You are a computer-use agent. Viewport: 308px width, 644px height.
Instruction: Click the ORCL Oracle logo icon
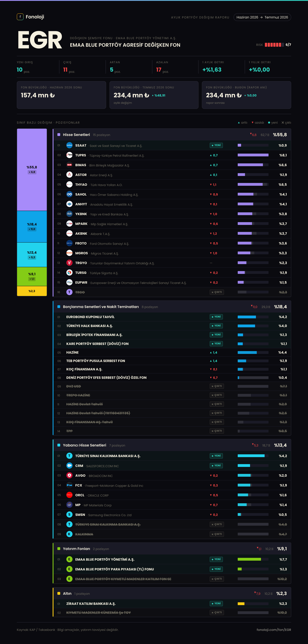69,495
